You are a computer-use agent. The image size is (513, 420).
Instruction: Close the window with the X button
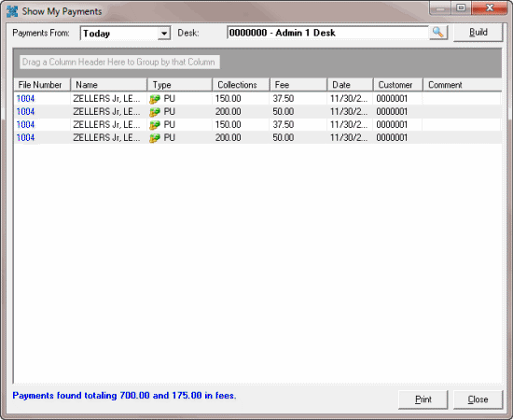tap(490, 8)
